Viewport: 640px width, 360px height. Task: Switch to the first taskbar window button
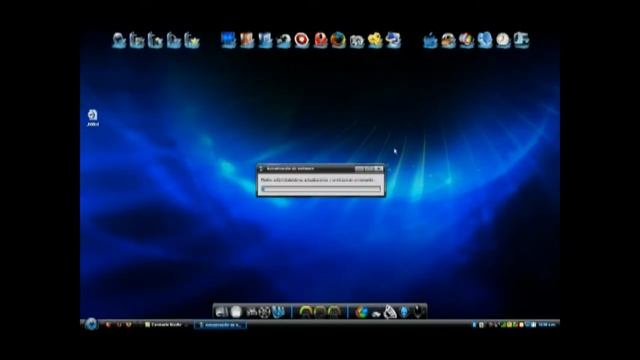pos(165,325)
